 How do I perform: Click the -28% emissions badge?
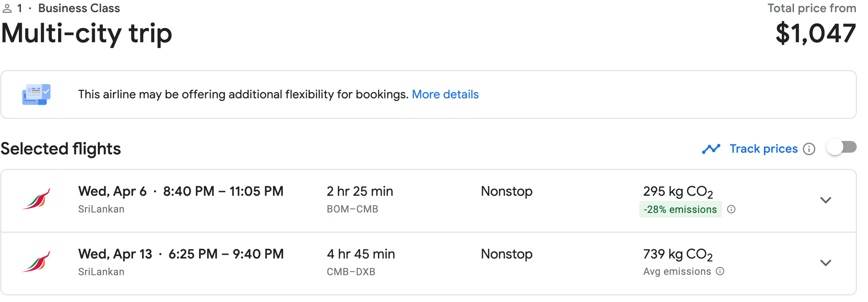point(680,209)
